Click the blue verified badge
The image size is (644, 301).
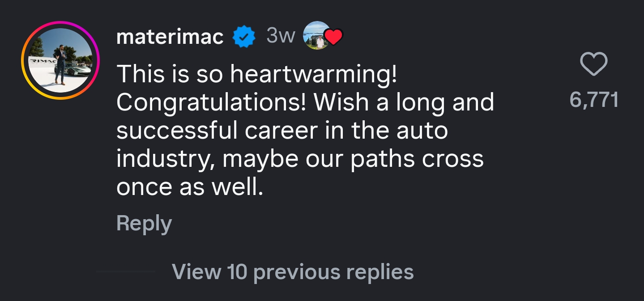[244, 37]
